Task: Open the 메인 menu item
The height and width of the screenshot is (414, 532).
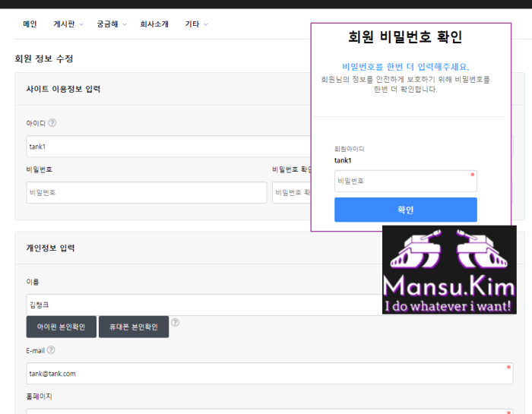Action: point(30,24)
